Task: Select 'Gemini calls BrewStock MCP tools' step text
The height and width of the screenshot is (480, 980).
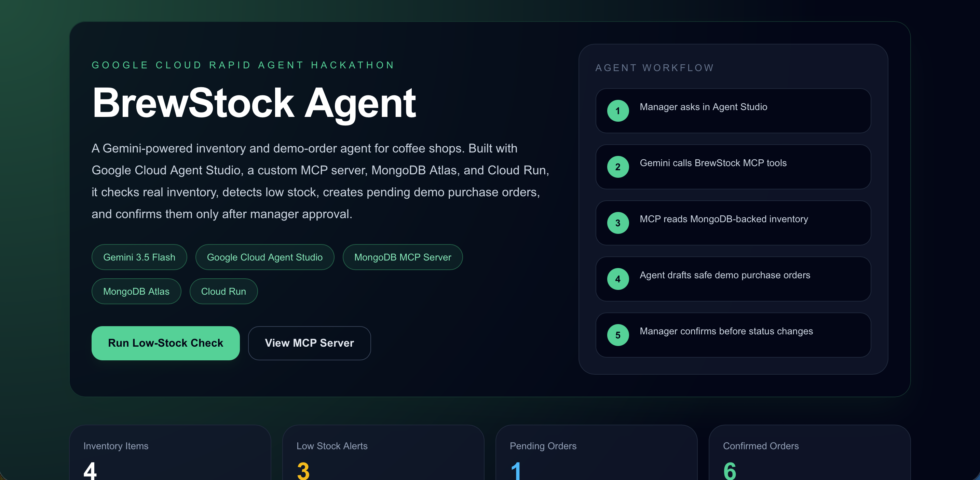Action: pos(713,163)
